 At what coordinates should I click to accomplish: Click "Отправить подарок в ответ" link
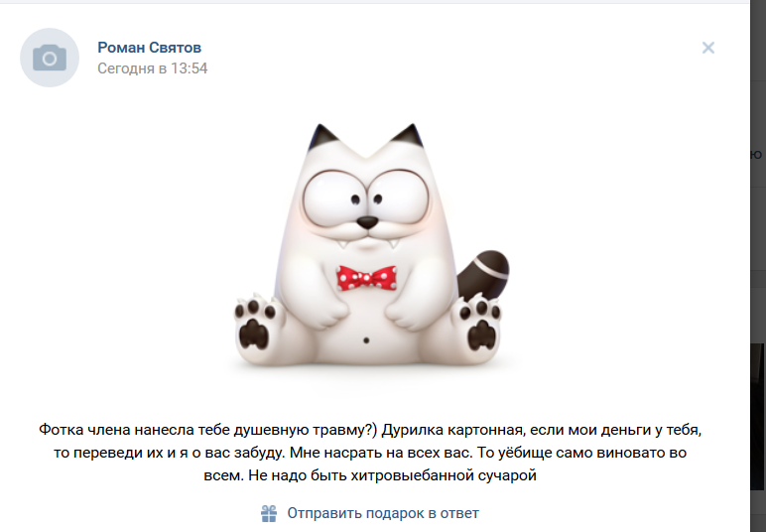383,513
